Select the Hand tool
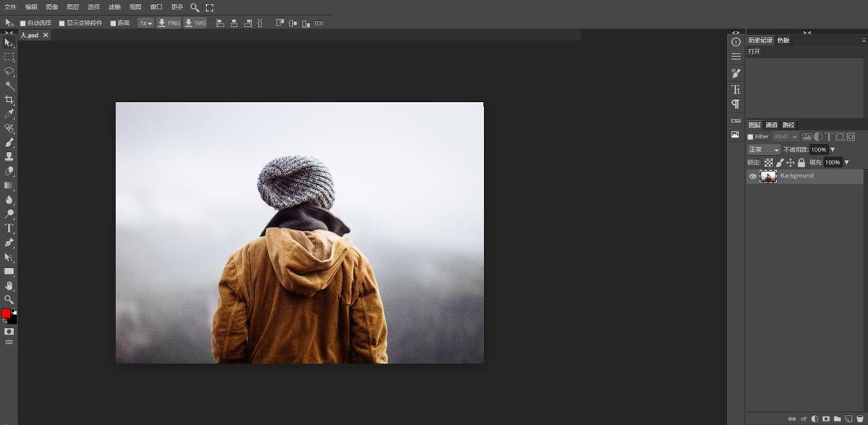 (x=9, y=285)
